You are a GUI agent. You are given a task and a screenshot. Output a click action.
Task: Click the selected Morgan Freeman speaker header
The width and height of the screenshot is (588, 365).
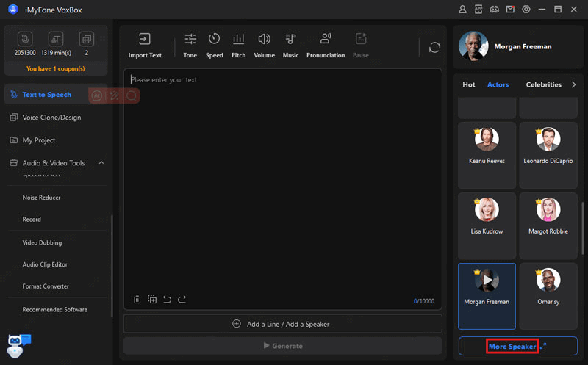click(x=518, y=46)
